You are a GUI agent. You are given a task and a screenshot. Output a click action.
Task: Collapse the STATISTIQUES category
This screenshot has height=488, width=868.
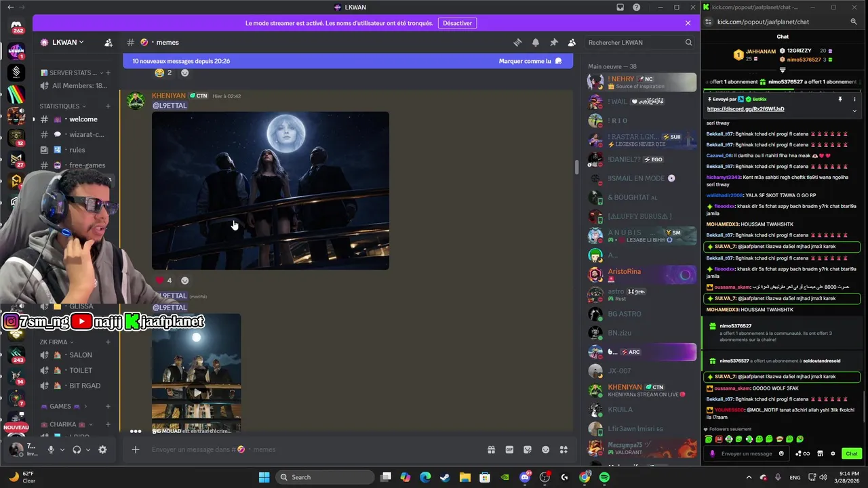tap(63, 106)
